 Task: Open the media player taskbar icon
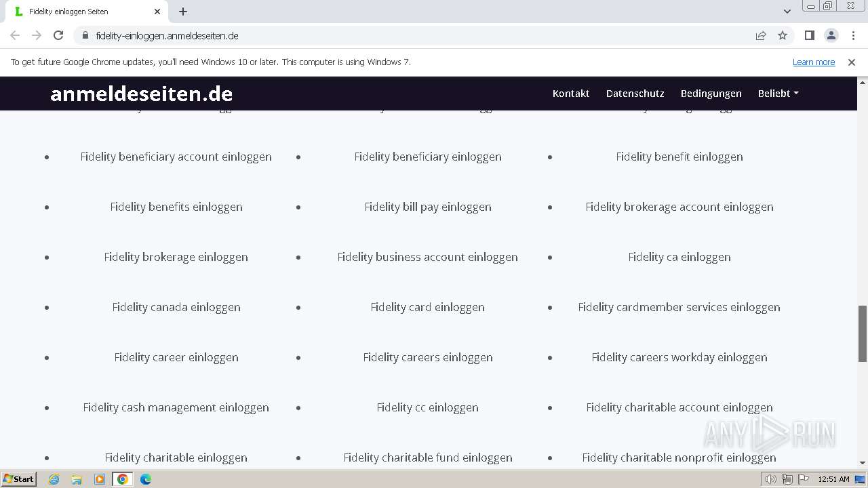[100, 479]
